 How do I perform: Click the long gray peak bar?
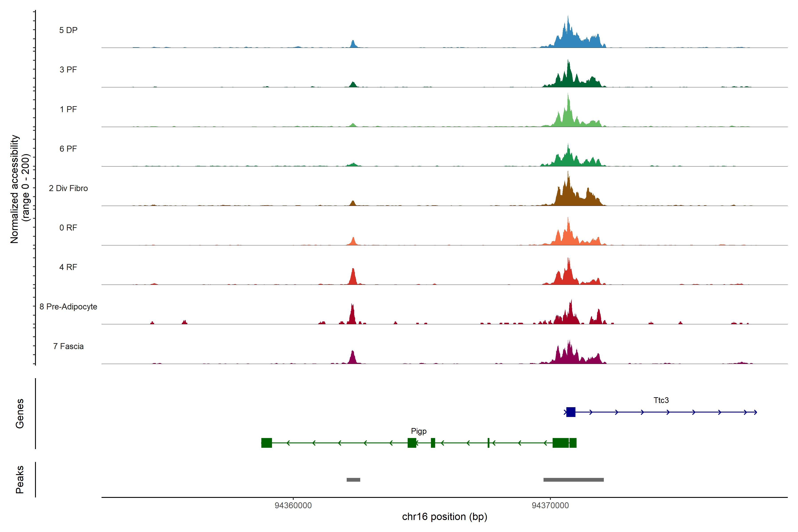coord(573,480)
